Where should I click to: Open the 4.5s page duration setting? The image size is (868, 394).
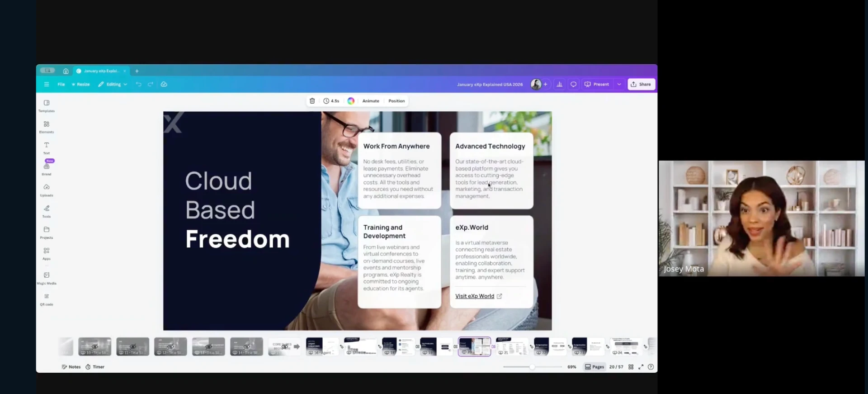click(x=331, y=101)
